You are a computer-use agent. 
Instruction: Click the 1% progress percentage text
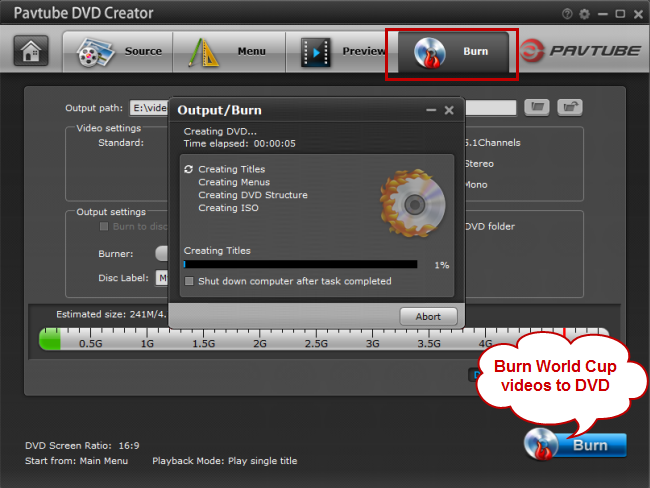point(442,265)
